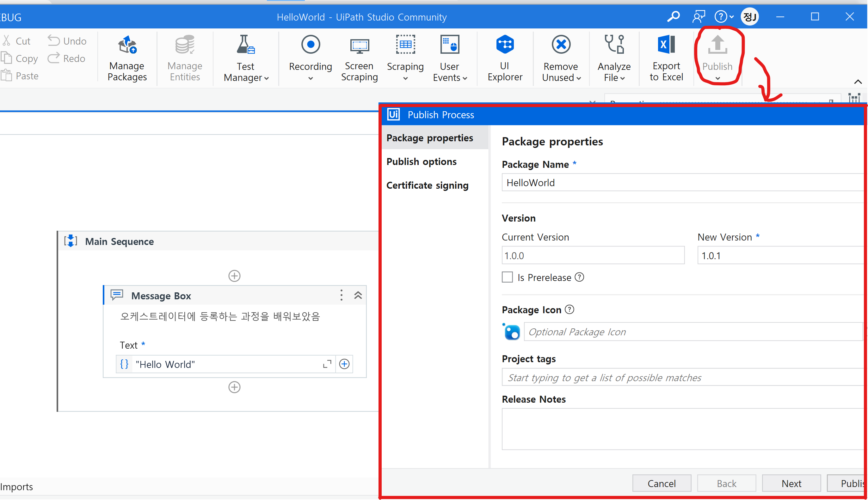Viewport: 868px width, 500px height.
Task: Open expression editor plus in Text field
Action: click(x=344, y=364)
